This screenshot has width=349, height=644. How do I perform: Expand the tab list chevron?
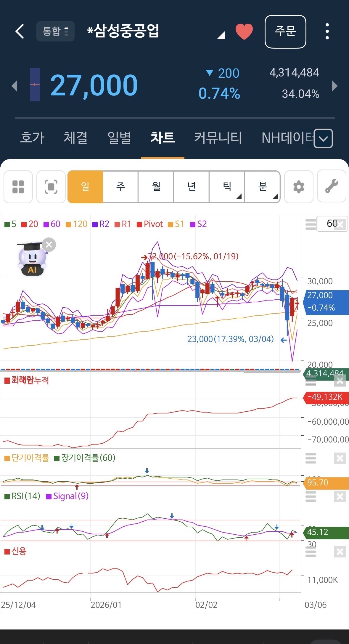(x=323, y=138)
